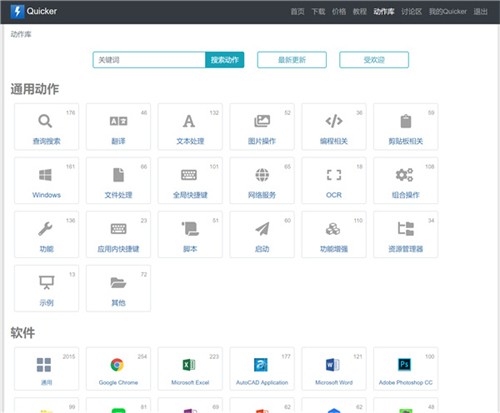Click the 搜索动作 search button
The width and height of the screenshot is (500, 413).
point(225,60)
